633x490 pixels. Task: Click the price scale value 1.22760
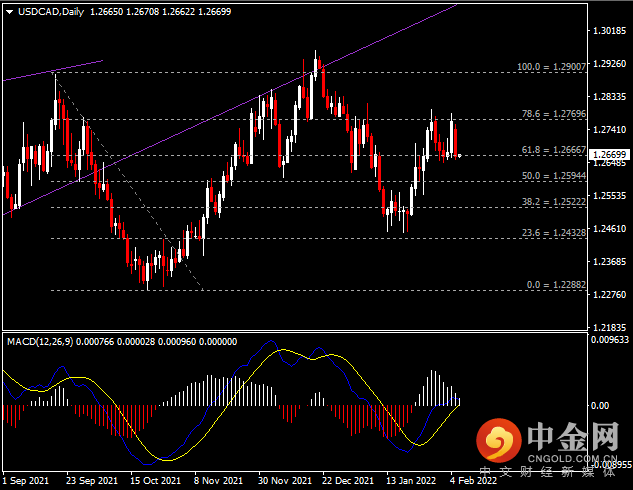(609, 295)
